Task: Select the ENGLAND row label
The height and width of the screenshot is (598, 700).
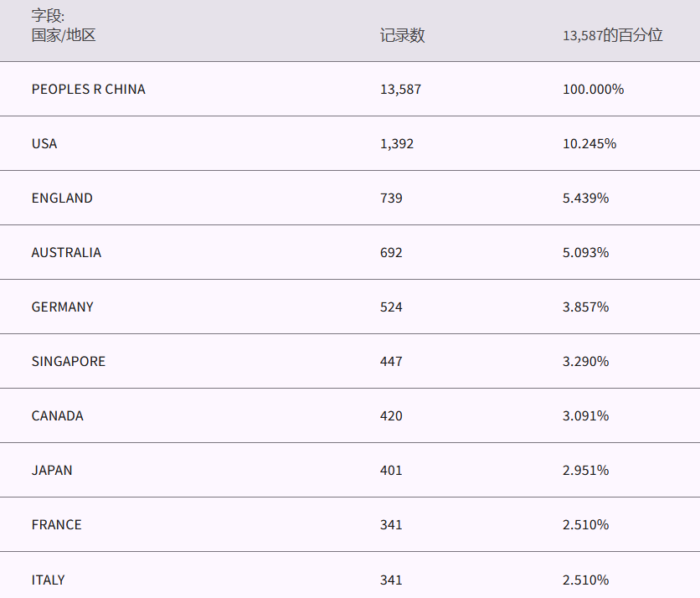Action: [62, 198]
